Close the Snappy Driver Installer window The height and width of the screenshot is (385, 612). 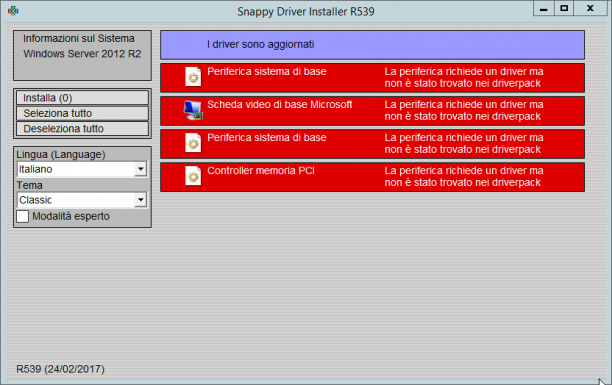click(x=590, y=9)
